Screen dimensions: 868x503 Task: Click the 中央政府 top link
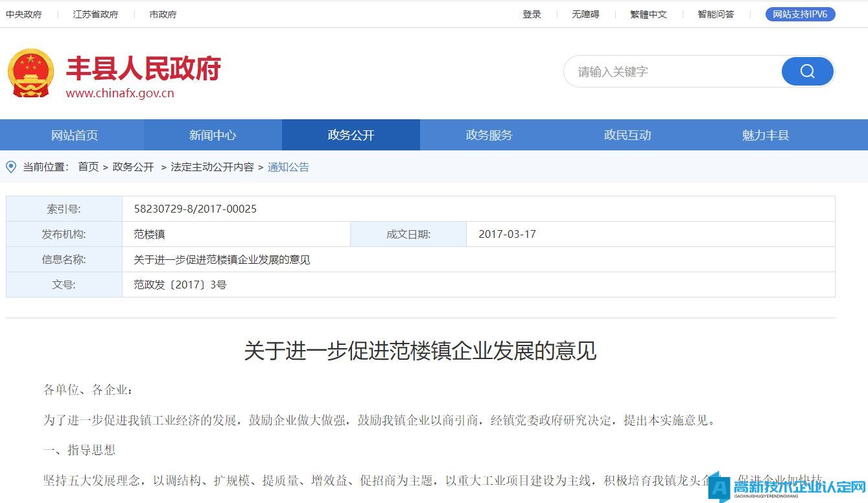click(24, 14)
